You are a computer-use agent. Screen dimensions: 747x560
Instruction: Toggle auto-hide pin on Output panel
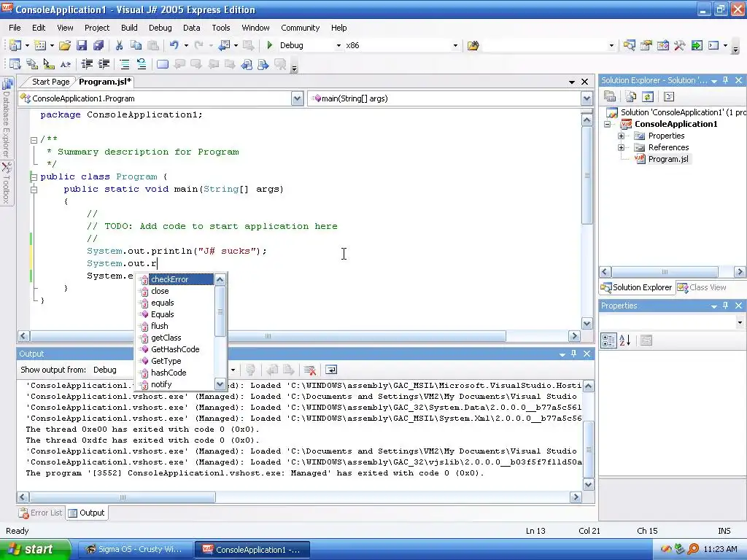point(573,354)
